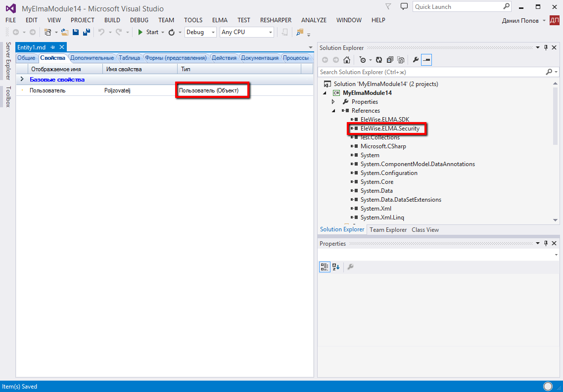563x392 pixels.
Task: Toggle Show All Files in Solution Explorer
Action: [401, 60]
